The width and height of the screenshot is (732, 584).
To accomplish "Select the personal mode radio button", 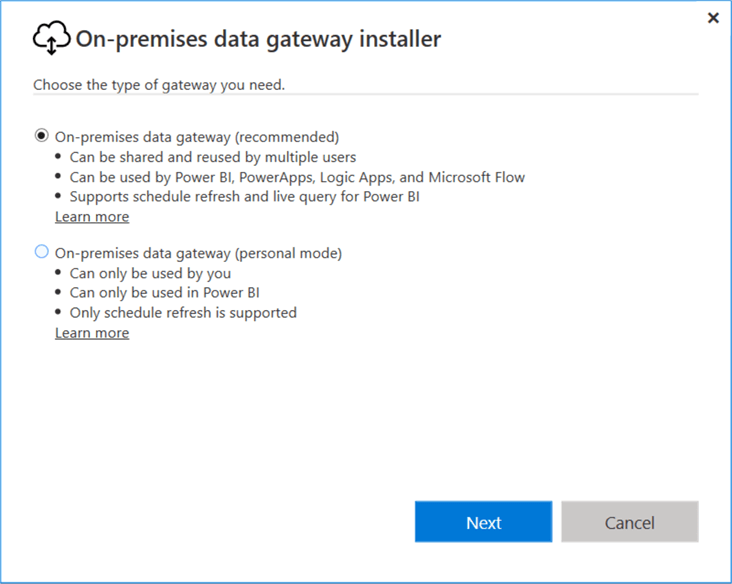I will [x=42, y=252].
